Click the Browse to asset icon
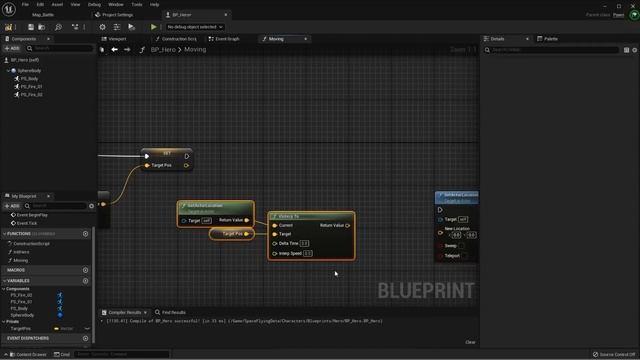 (x=42, y=27)
